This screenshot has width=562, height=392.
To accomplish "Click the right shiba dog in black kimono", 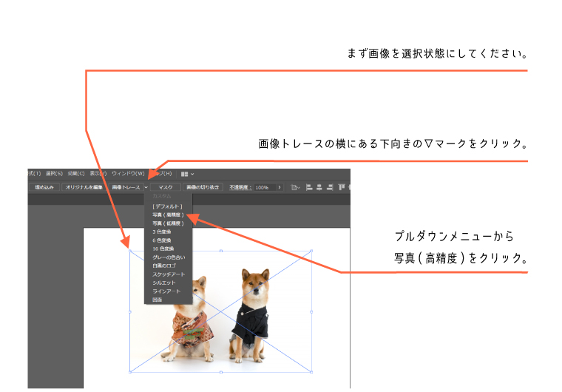I will point(251,316).
